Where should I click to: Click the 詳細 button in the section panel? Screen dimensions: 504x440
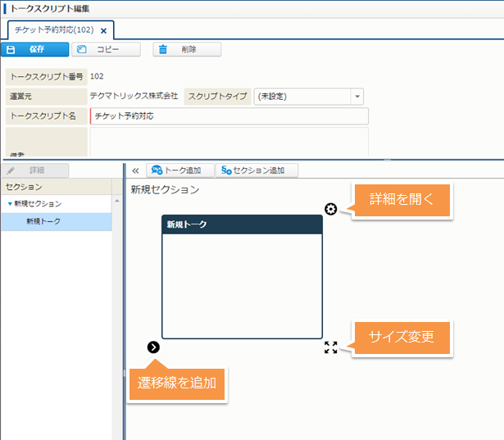tap(34, 170)
